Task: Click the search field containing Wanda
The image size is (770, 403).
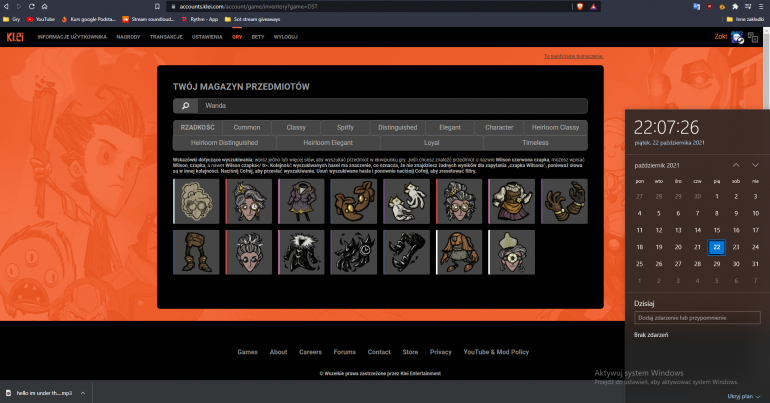Action: pos(392,106)
